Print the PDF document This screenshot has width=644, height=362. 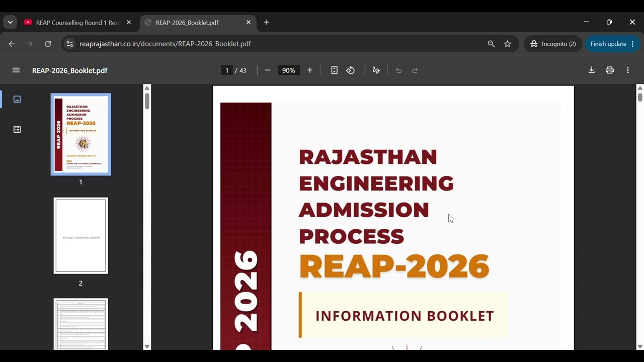610,70
